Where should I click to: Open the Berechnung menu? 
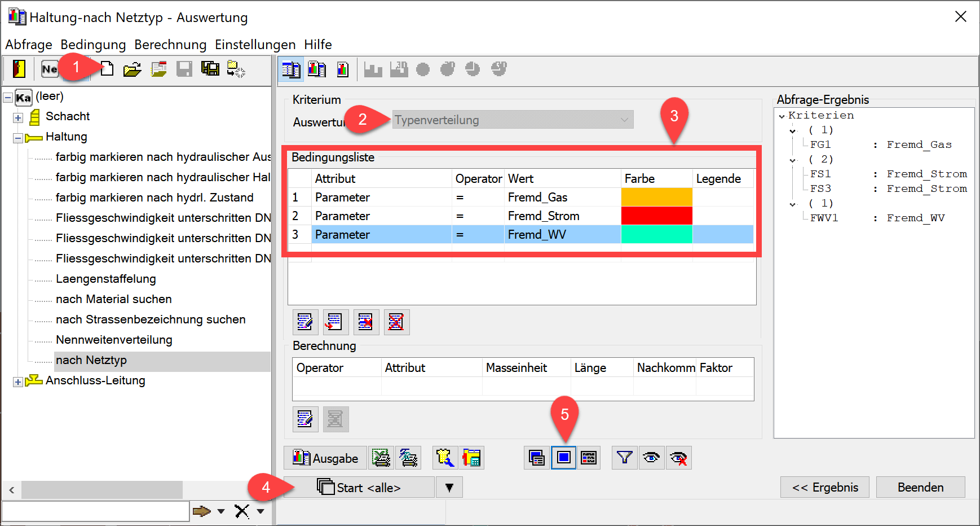170,45
